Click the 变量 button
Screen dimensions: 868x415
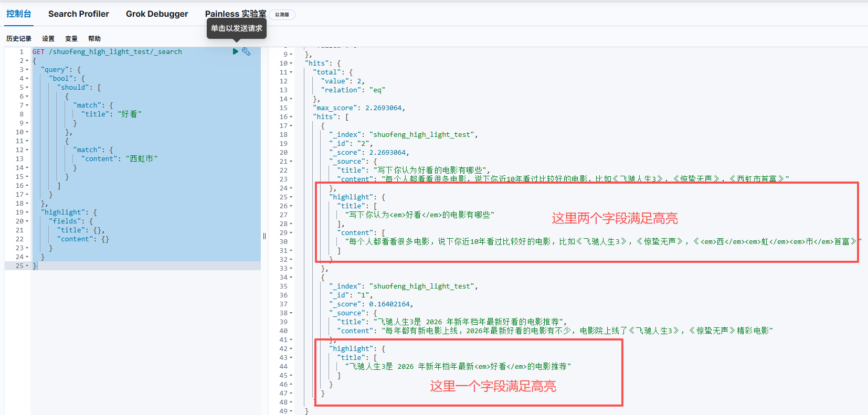click(71, 38)
